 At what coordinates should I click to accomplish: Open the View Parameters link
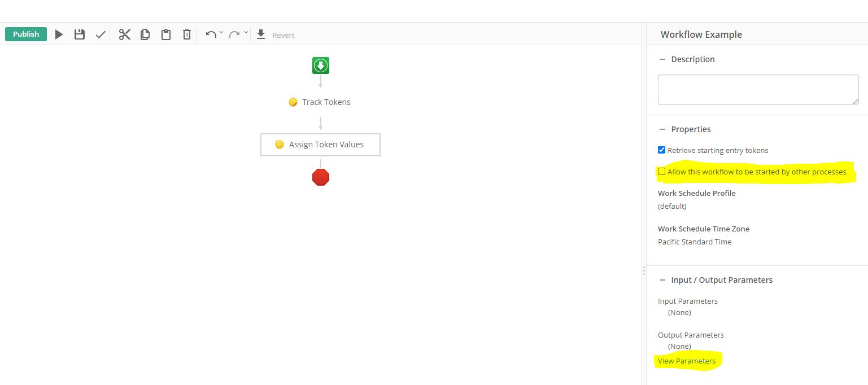(687, 361)
